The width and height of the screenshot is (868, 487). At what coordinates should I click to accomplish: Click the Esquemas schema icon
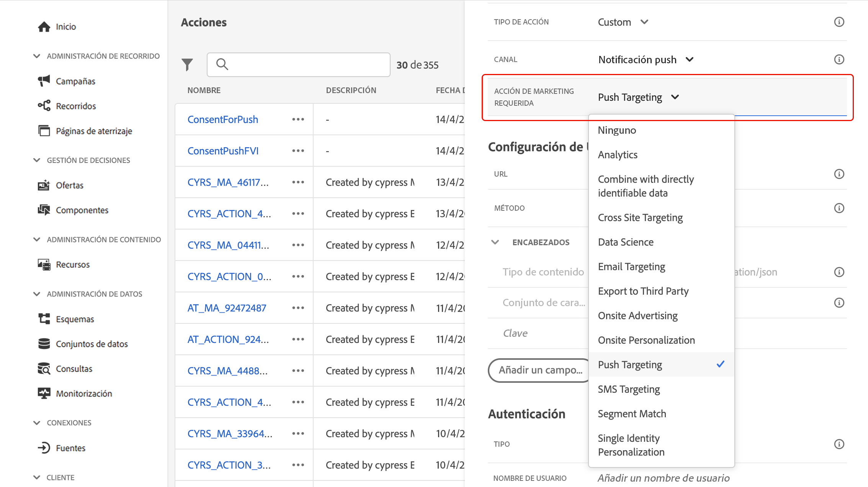coord(44,319)
